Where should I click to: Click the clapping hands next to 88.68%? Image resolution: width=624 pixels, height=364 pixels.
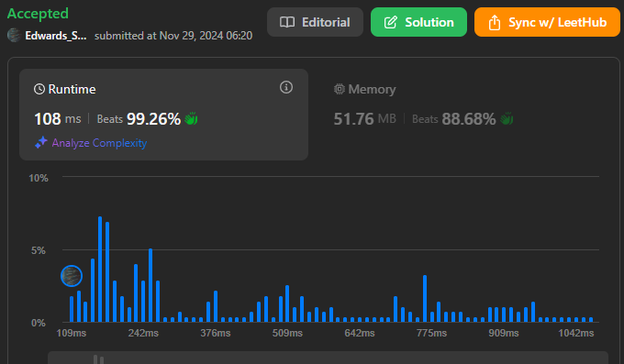(x=507, y=118)
